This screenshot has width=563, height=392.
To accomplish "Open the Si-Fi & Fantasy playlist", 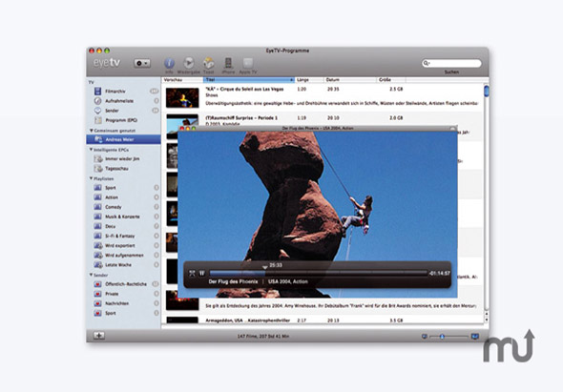I will pos(119,237).
